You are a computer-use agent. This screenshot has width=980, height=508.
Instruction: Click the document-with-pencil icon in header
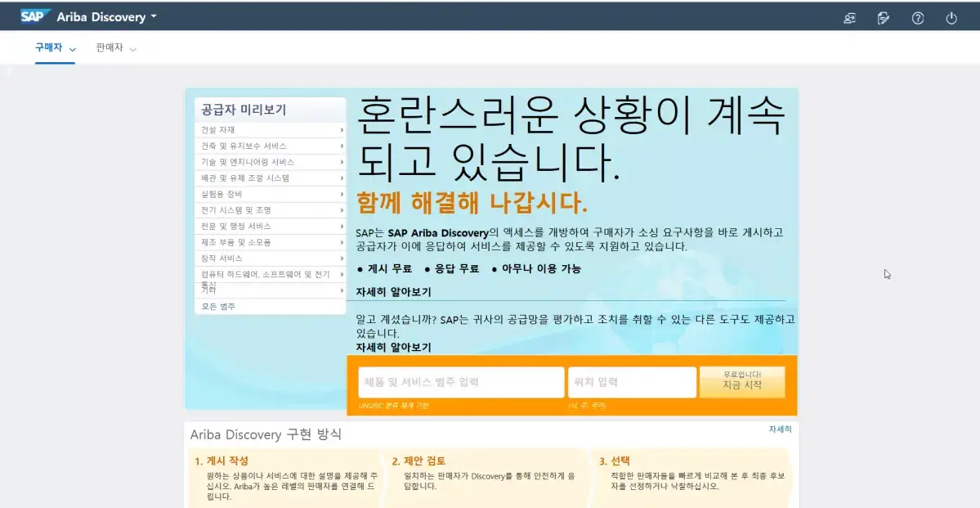(883, 18)
